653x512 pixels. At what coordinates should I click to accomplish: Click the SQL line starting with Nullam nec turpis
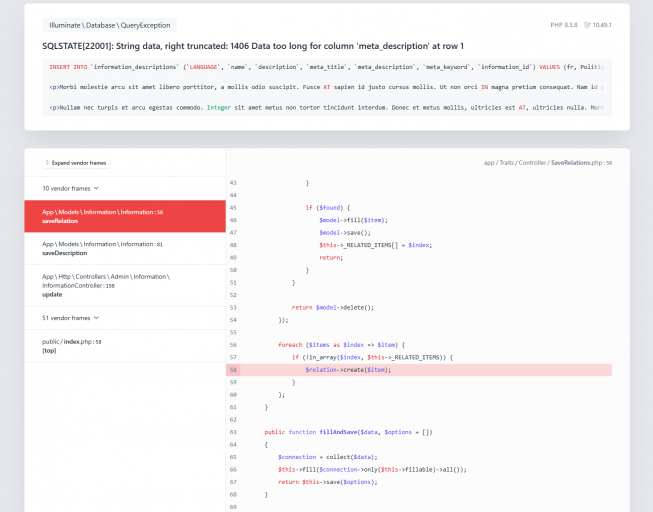pos(326,107)
